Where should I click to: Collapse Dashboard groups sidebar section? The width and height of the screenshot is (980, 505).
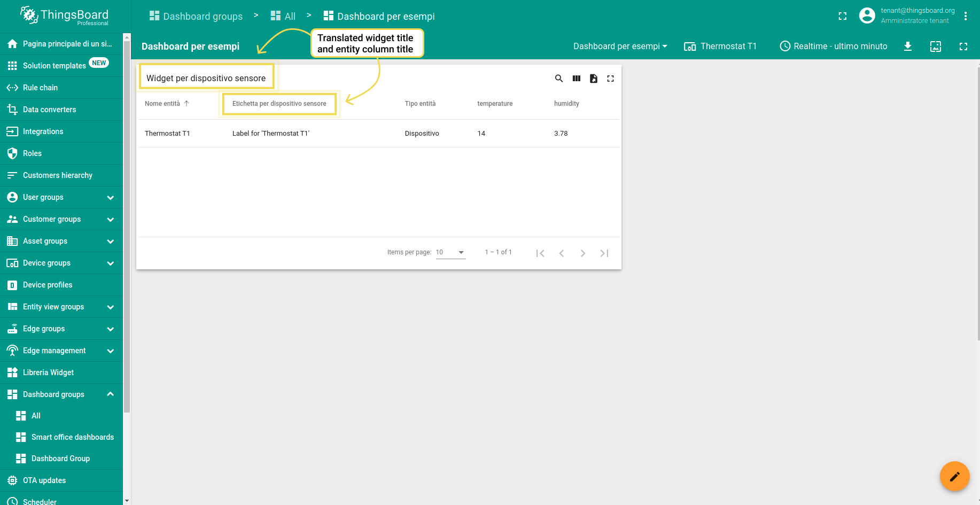[x=110, y=394]
